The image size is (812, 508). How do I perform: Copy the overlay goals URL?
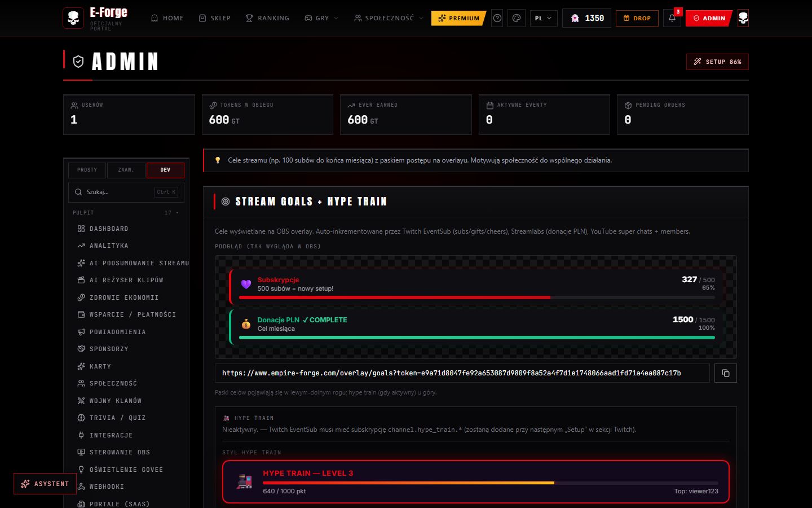(x=726, y=373)
